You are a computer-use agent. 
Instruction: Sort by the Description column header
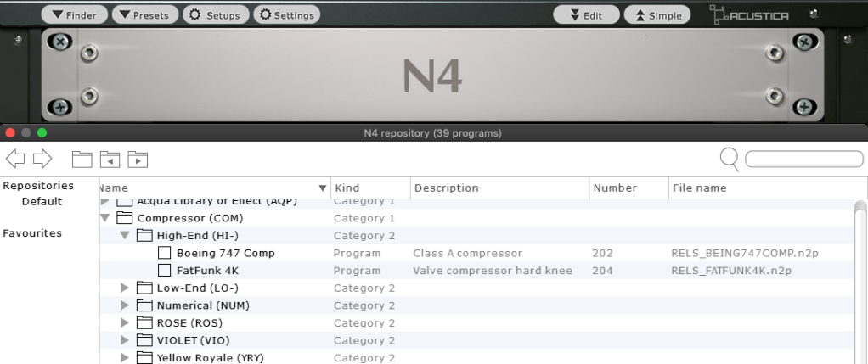500,188
